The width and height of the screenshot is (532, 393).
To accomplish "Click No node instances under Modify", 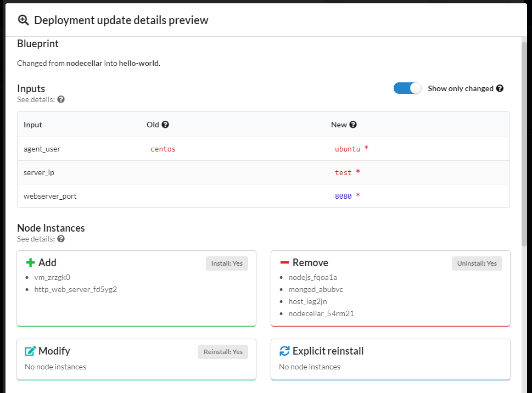I will pyautogui.click(x=55, y=367).
